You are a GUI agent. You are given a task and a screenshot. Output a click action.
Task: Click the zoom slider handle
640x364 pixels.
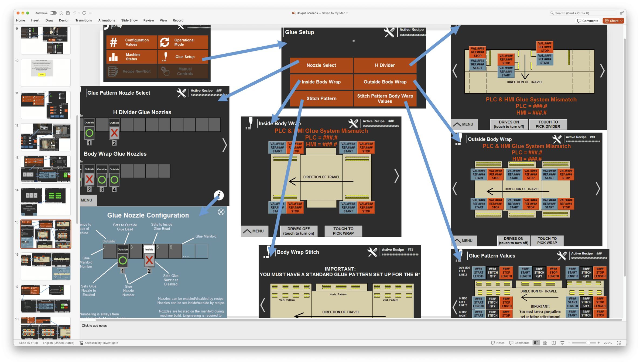click(588, 343)
